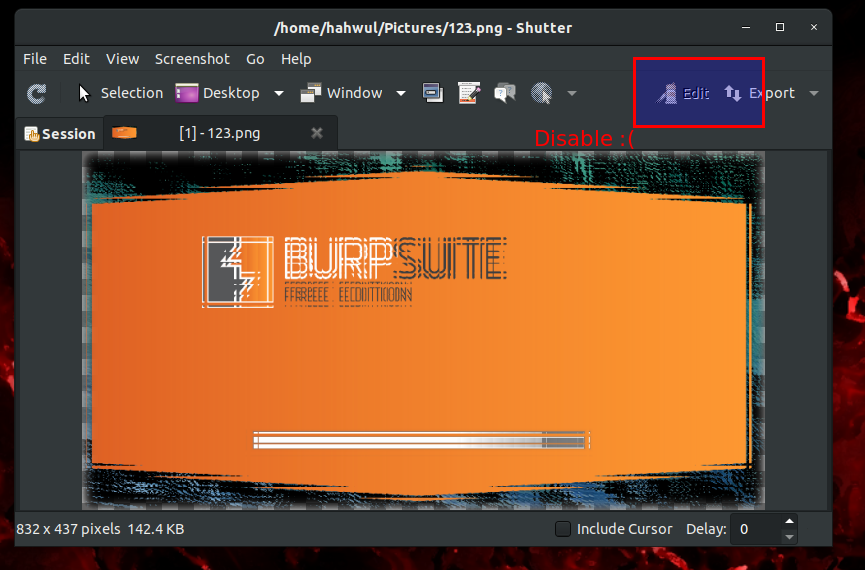
Task: Open the Edit menu
Action: pos(76,59)
